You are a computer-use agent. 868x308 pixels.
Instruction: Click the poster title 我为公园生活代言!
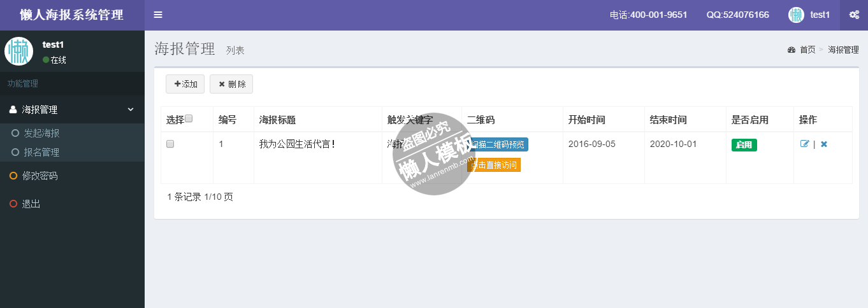(297, 144)
